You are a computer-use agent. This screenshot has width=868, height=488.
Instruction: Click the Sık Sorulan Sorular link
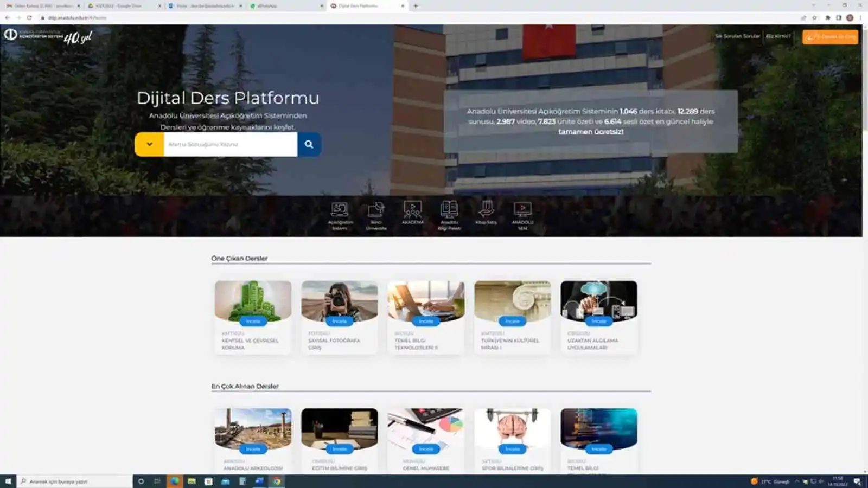[737, 36]
